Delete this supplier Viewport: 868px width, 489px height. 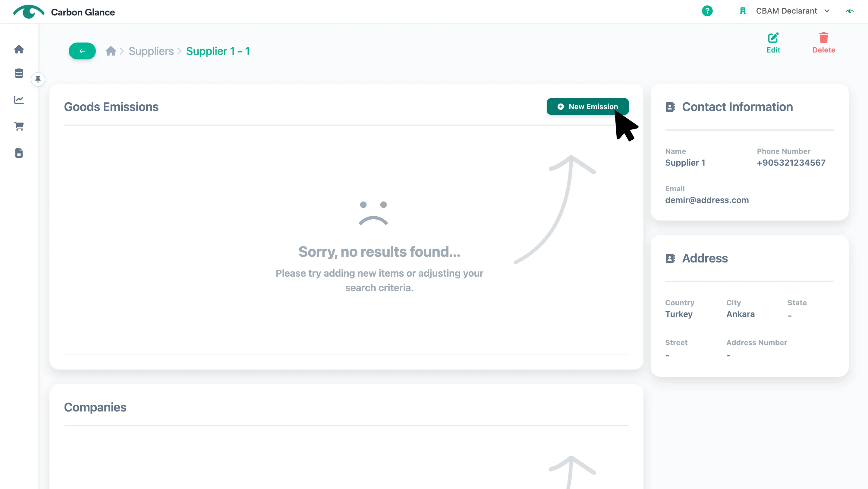(x=823, y=43)
